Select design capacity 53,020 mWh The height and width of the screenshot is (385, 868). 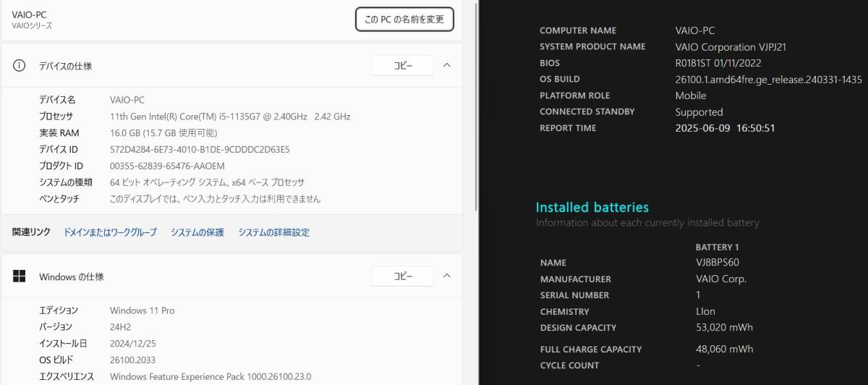click(724, 327)
